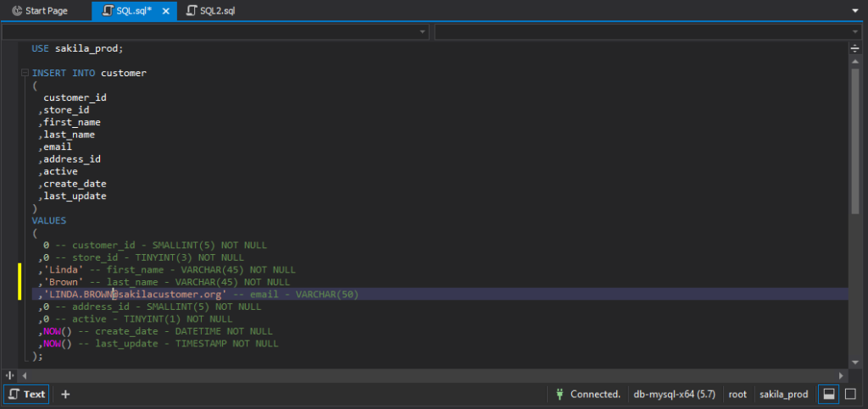The height and width of the screenshot is (409, 868).
Task: Open the SQL2.sql document tab
Action: pos(213,11)
